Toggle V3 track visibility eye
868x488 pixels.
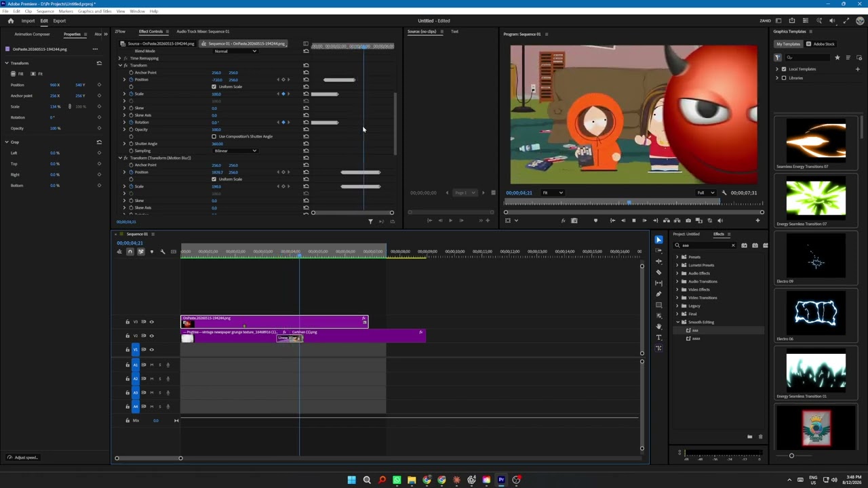pos(151,322)
